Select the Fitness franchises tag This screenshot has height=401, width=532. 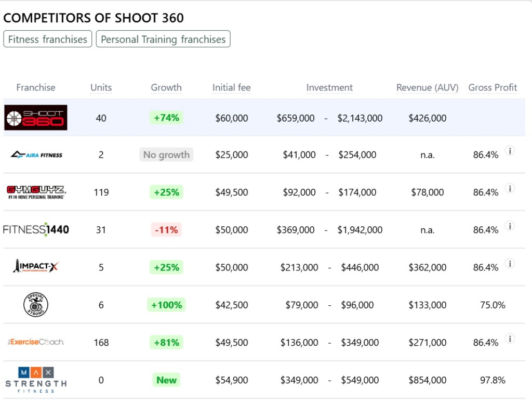point(47,39)
